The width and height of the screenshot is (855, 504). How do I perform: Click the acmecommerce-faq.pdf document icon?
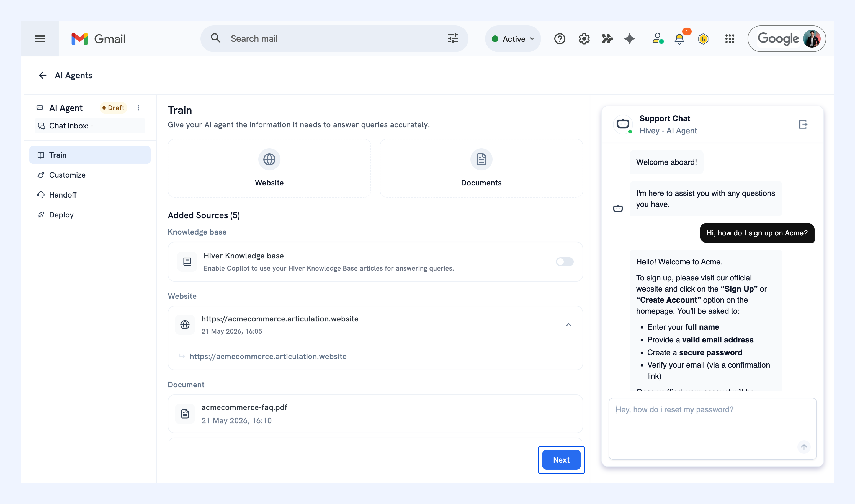coord(185,414)
